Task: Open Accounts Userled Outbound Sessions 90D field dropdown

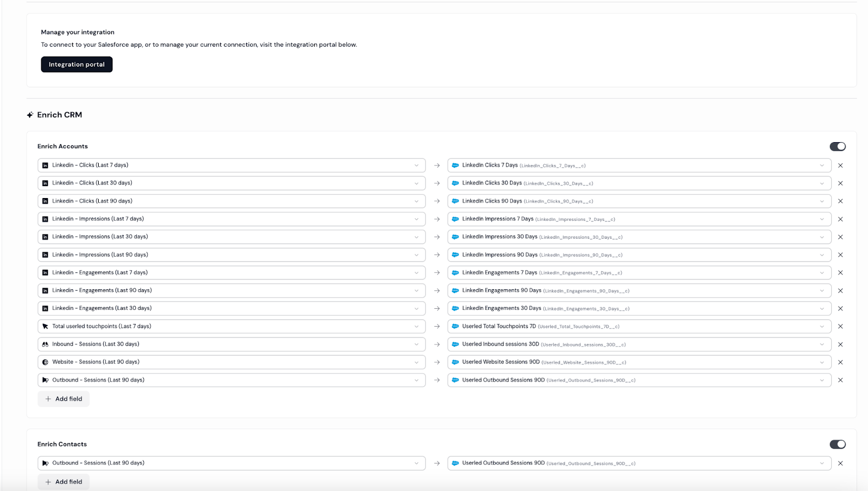Action: [640, 380]
